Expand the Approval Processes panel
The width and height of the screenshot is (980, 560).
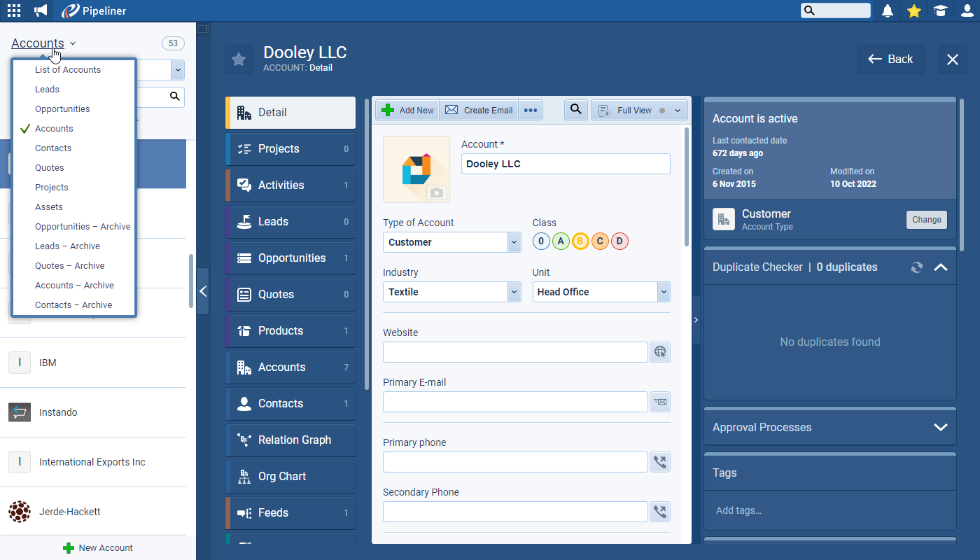[940, 427]
